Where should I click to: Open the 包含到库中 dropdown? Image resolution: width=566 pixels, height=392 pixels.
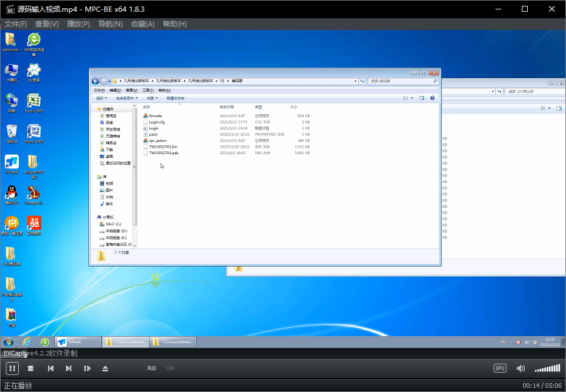(126, 98)
